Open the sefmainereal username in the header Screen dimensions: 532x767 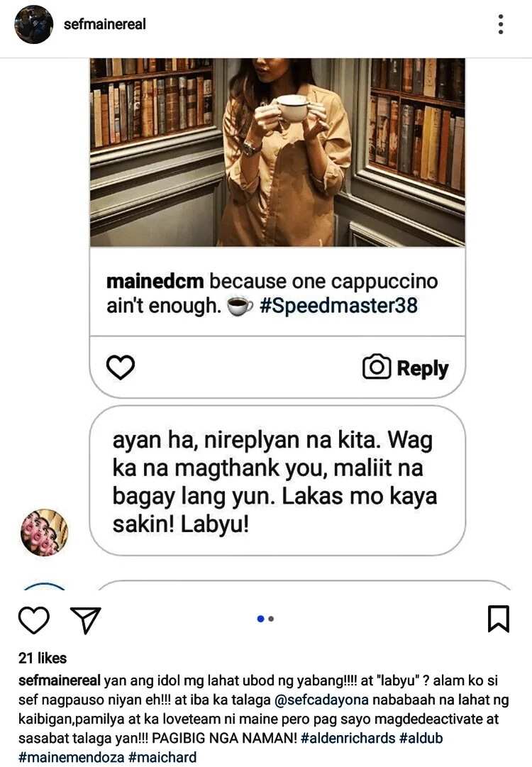tap(105, 24)
